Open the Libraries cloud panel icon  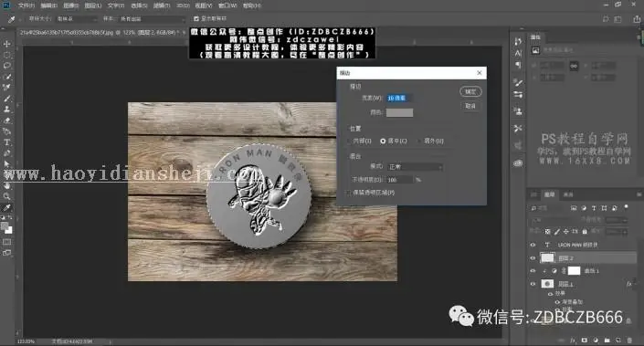[518, 163]
